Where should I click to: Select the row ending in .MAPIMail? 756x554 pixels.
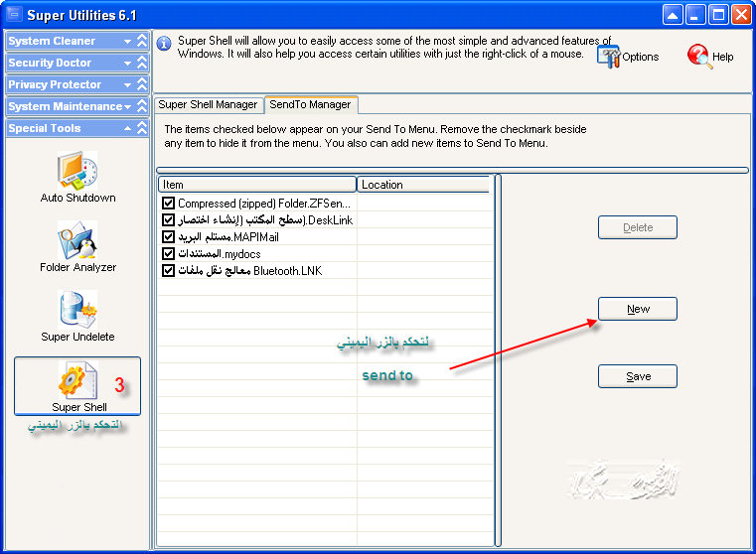pyautogui.click(x=228, y=237)
